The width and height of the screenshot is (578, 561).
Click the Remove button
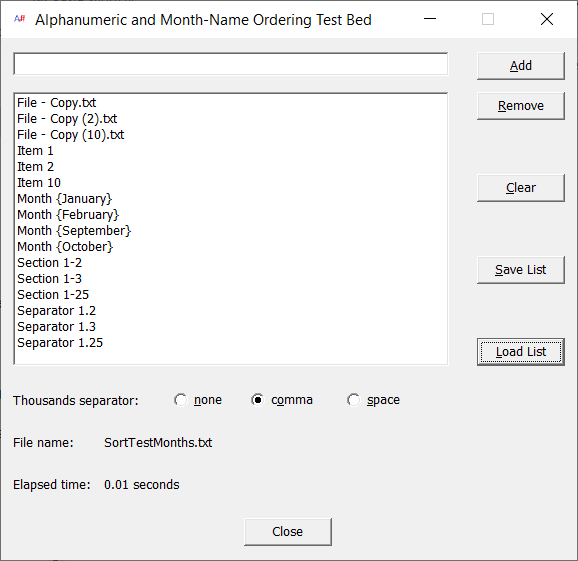coord(520,106)
